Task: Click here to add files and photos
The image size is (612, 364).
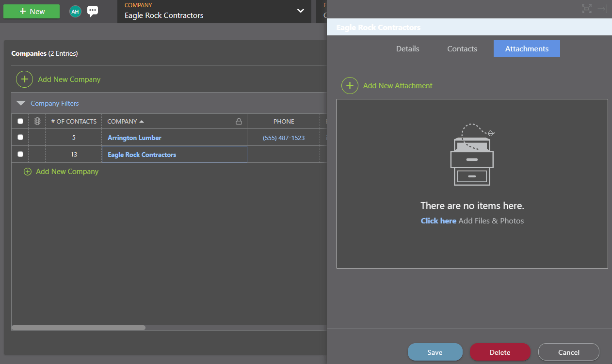Action: click(x=438, y=221)
